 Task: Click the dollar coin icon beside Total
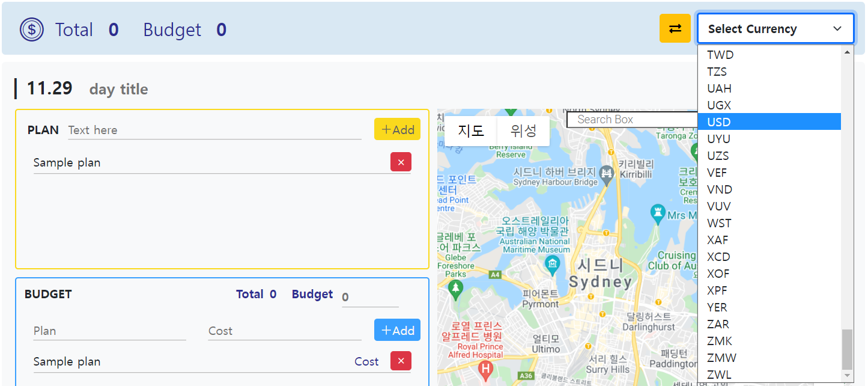(31, 29)
